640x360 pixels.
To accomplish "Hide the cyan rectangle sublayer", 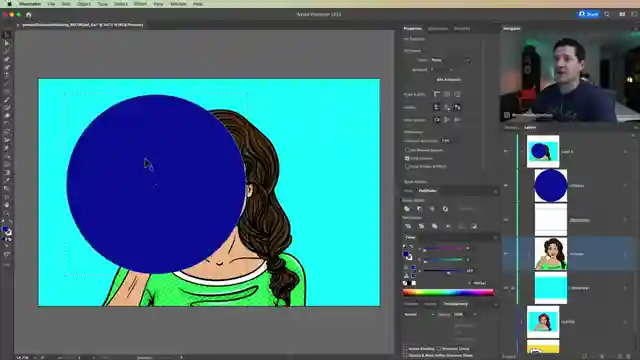I will tap(506, 288).
